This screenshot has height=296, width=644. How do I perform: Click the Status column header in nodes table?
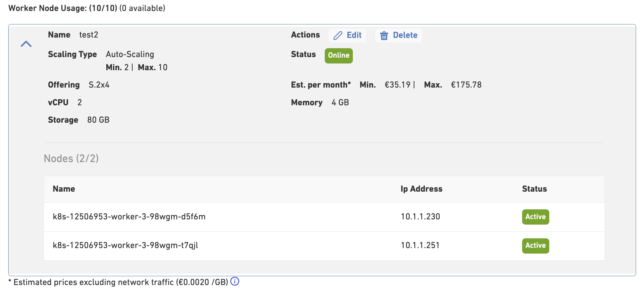(534, 189)
